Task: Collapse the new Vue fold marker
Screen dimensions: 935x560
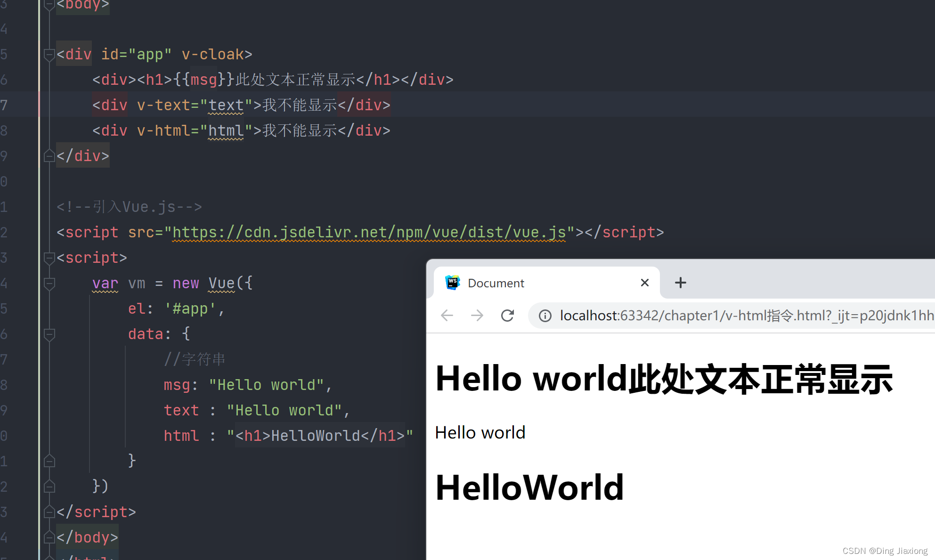Action: (x=49, y=284)
